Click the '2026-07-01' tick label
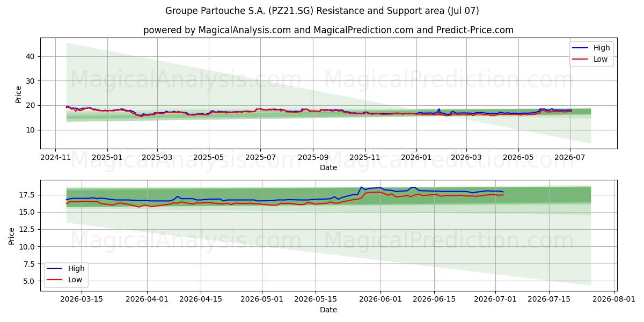Image resolution: width=644 pixels, height=322 pixels. tap(495, 299)
